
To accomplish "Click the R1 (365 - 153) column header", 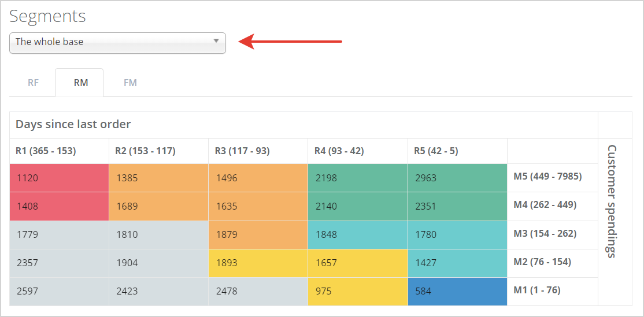I will click(x=46, y=151).
